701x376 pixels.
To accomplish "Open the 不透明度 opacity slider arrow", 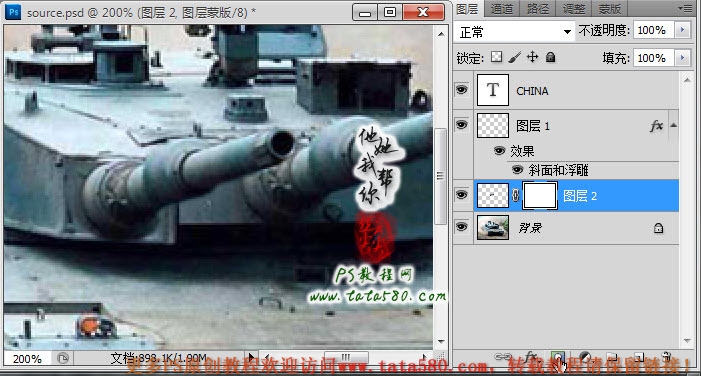I will pos(682,30).
